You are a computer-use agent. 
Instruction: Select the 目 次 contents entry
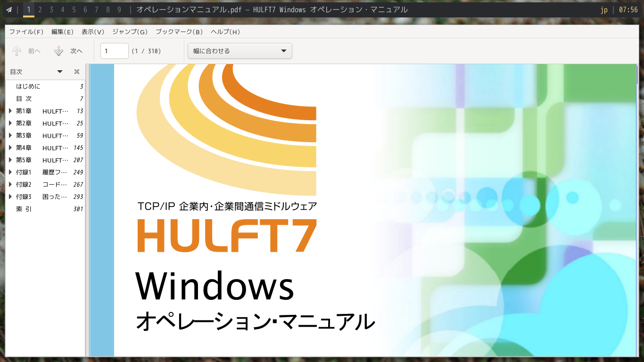(45, 99)
